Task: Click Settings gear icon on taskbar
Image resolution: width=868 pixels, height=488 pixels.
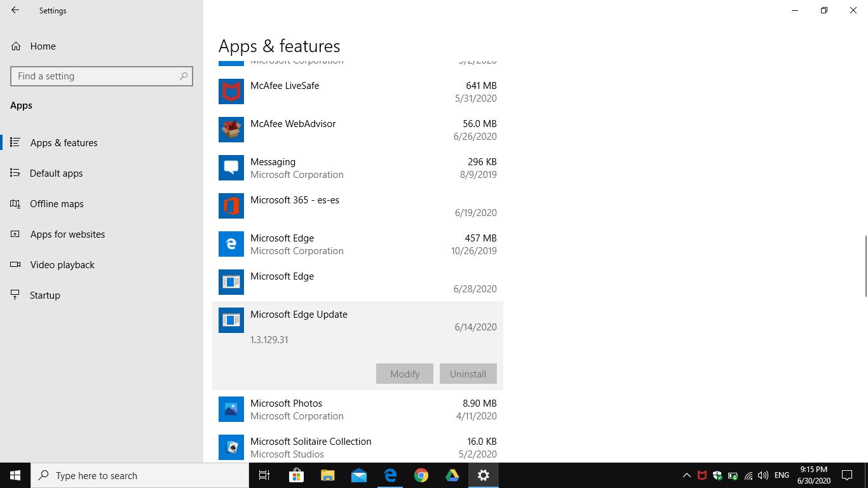Action: tap(484, 475)
